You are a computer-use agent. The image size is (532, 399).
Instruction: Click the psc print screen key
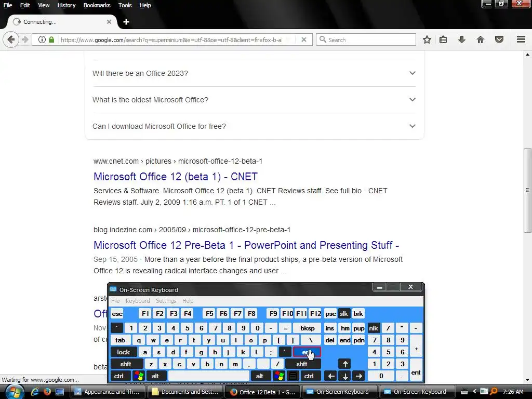[330, 313]
